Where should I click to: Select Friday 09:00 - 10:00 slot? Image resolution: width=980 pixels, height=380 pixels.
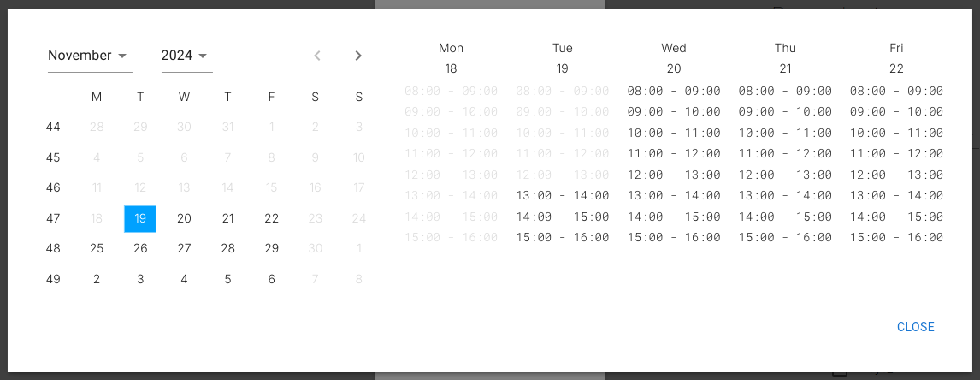point(896,111)
